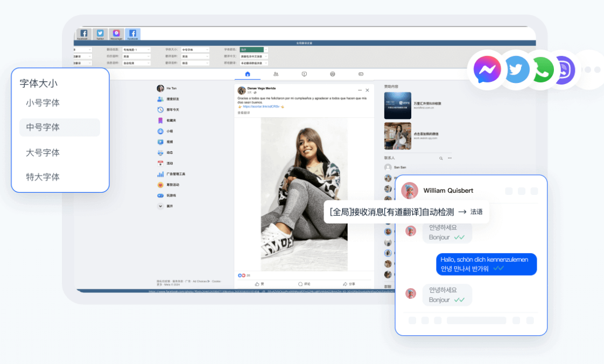Switch to the Facebook Friends tab icon

[276, 74]
